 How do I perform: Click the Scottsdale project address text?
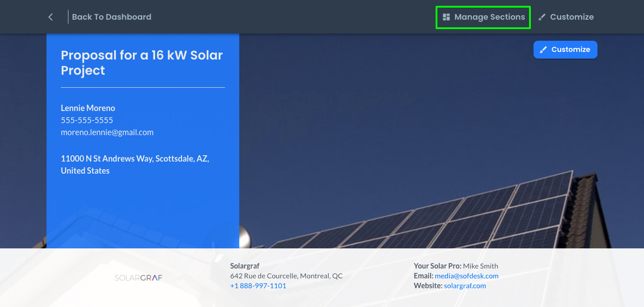(135, 164)
